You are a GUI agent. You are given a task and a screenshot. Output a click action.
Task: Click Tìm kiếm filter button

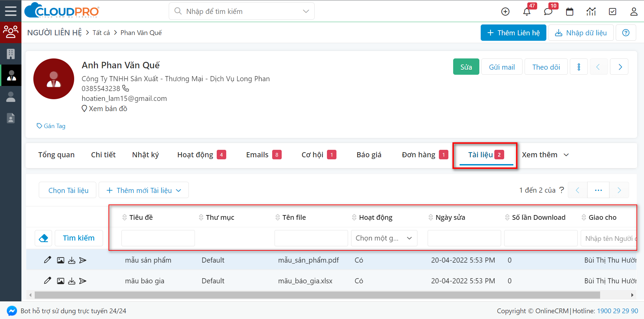tap(79, 238)
